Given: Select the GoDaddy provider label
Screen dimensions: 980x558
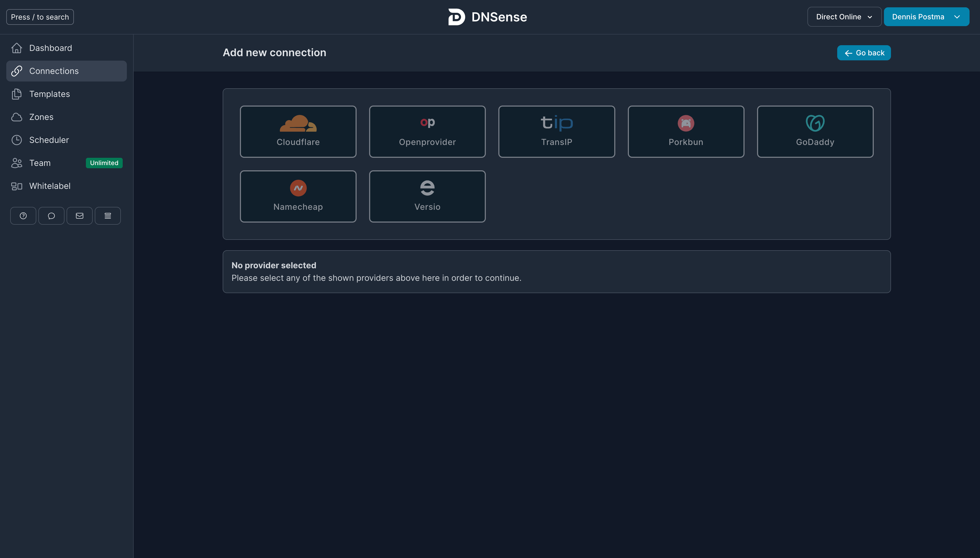Looking at the screenshot, I should tap(815, 142).
